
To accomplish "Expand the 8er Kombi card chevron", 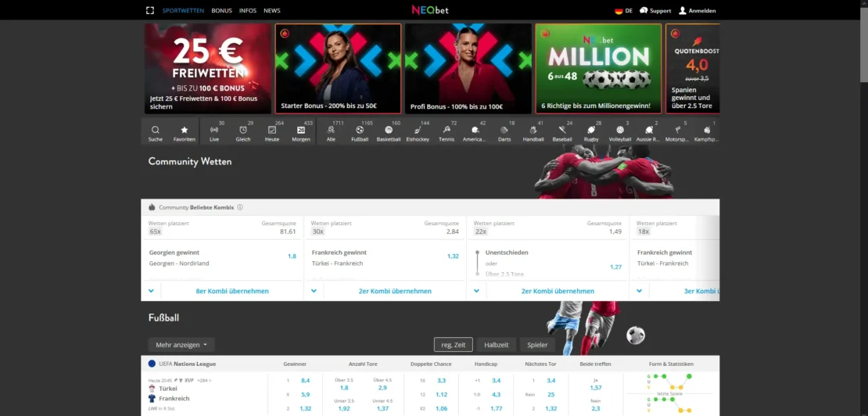I will [x=151, y=291].
